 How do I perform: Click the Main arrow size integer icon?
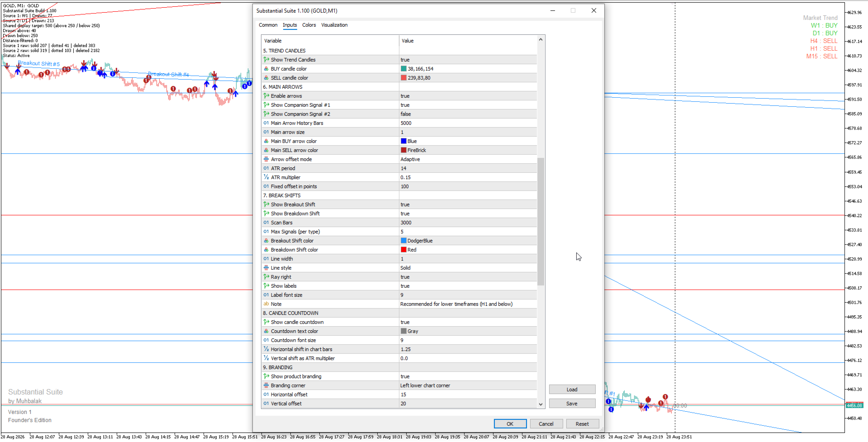pos(266,132)
